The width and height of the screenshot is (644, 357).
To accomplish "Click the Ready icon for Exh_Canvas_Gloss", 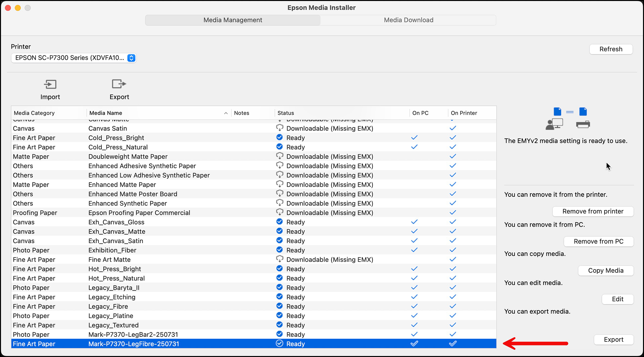I will [x=279, y=222].
